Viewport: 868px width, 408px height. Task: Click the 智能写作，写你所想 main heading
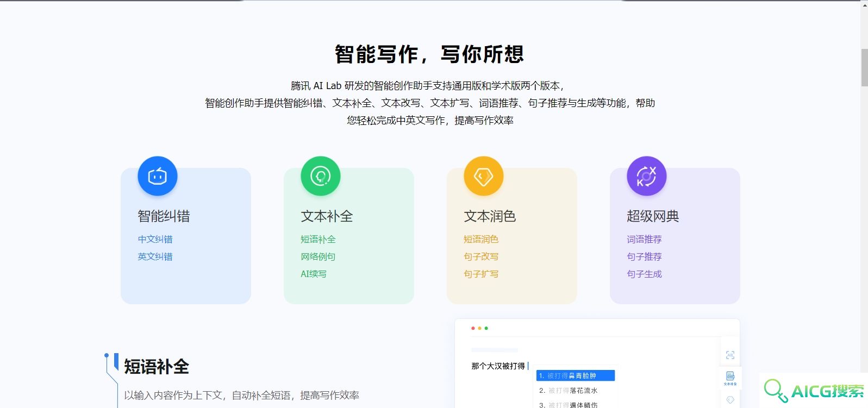(429, 54)
